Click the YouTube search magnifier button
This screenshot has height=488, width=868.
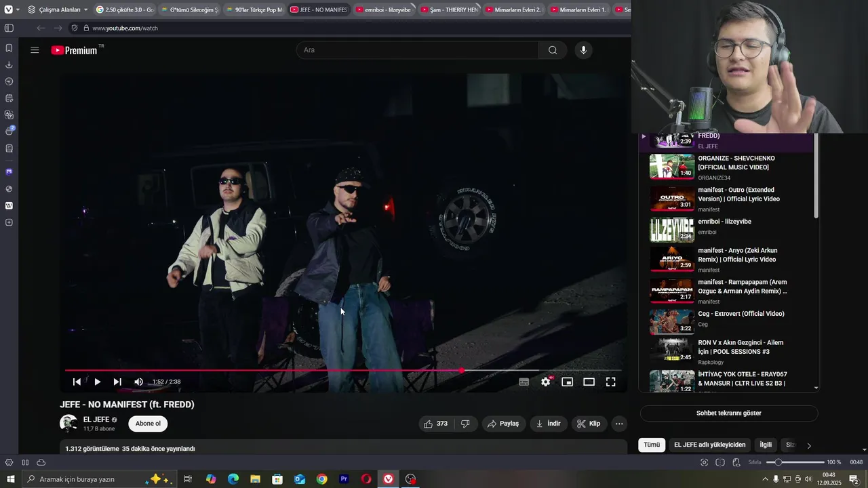tap(553, 50)
